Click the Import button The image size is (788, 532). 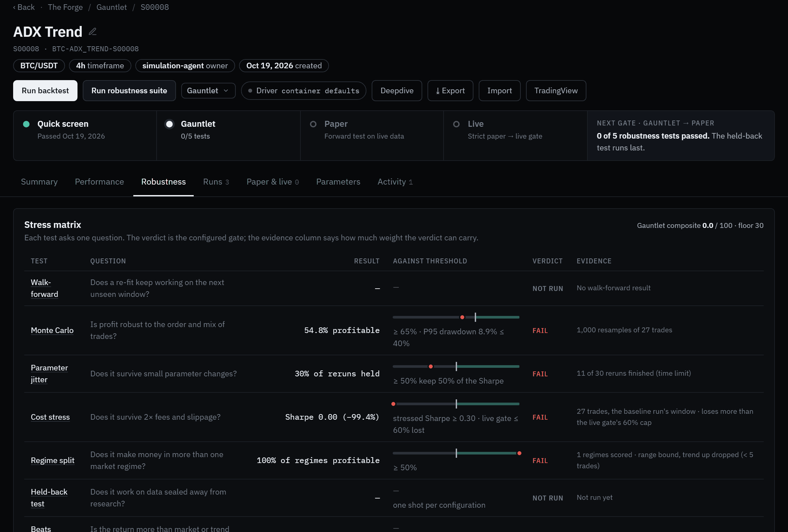pyautogui.click(x=499, y=91)
